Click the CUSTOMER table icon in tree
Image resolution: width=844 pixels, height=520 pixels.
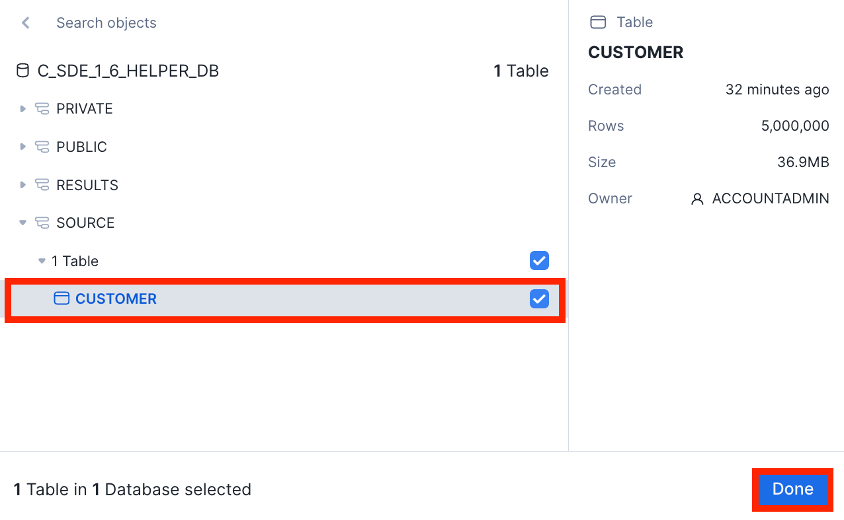pos(61,299)
